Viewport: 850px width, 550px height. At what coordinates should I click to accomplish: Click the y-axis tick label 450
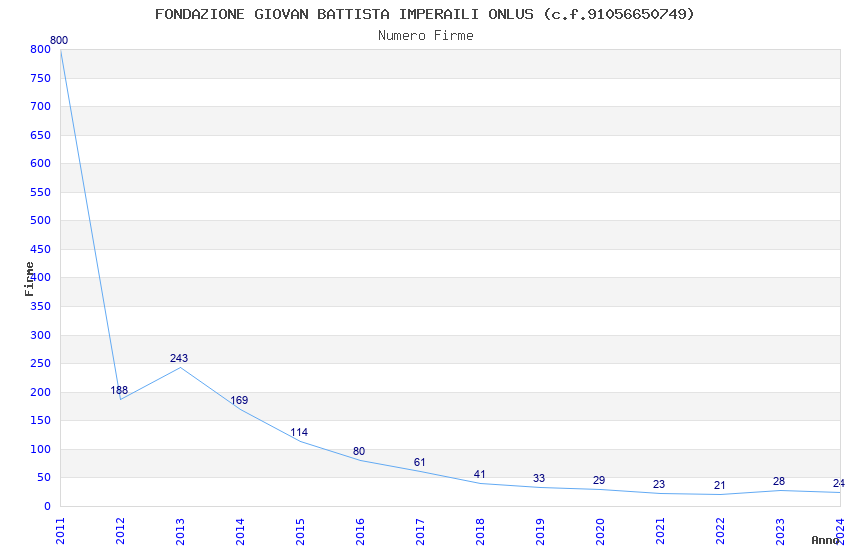click(x=41, y=249)
